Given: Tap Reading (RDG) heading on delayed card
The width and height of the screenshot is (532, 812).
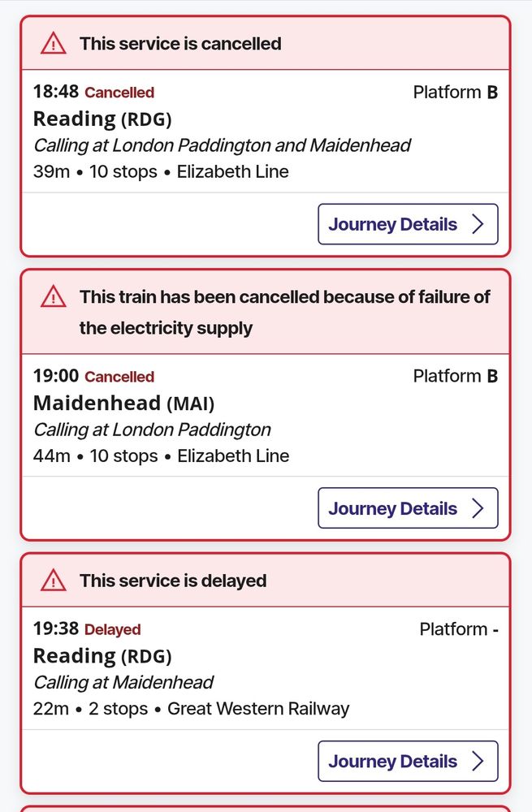Looking at the screenshot, I should coord(102,656).
